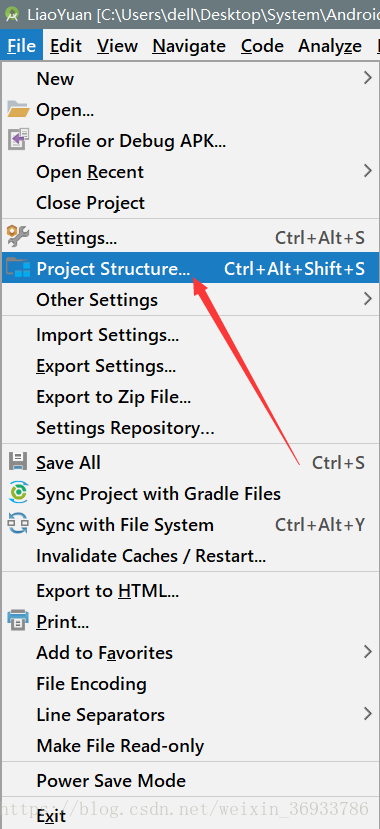Screen dimensions: 380x829
Task: Open the Navigate menu
Action: pos(191,47)
